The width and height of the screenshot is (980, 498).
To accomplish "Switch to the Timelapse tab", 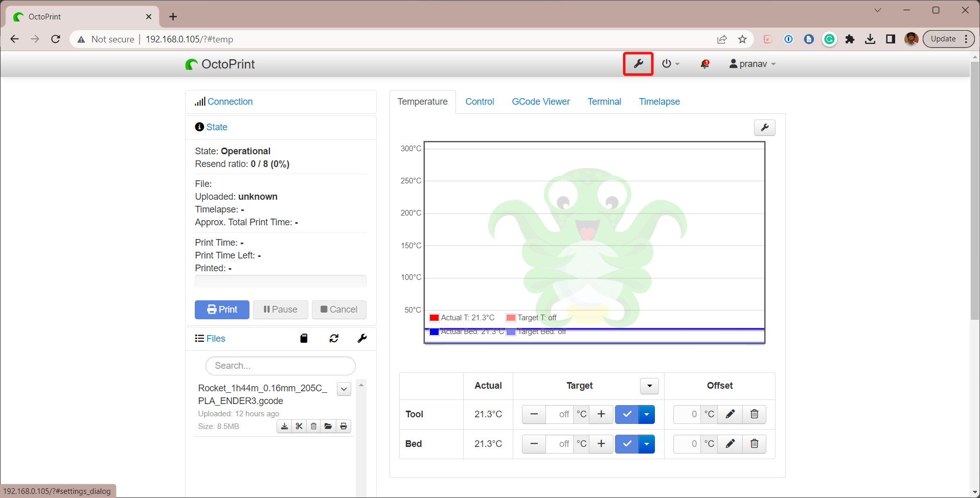I will pos(659,102).
